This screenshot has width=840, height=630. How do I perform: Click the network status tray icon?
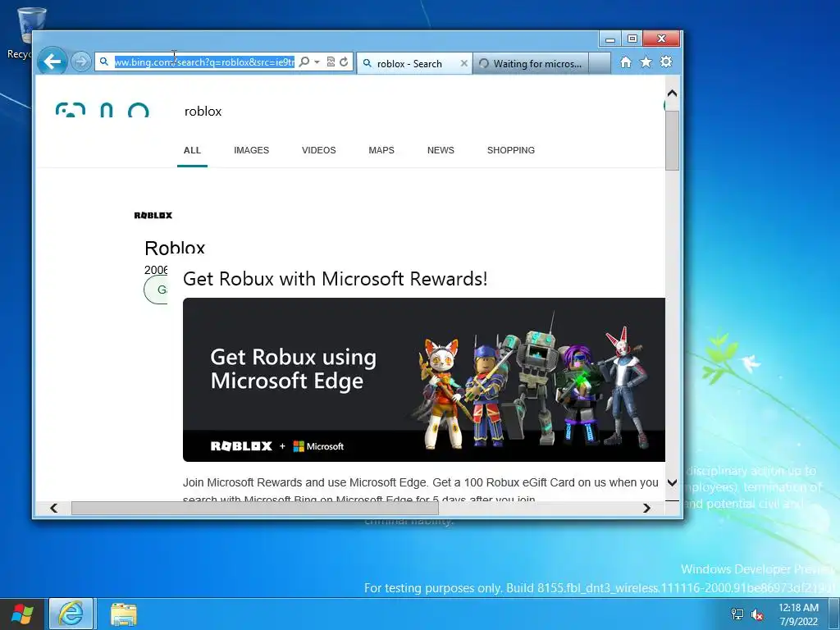pos(737,614)
